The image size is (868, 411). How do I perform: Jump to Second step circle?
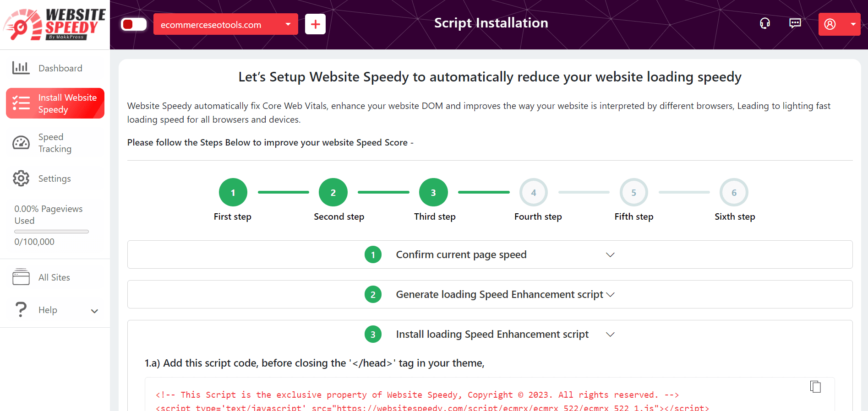tap(333, 192)
